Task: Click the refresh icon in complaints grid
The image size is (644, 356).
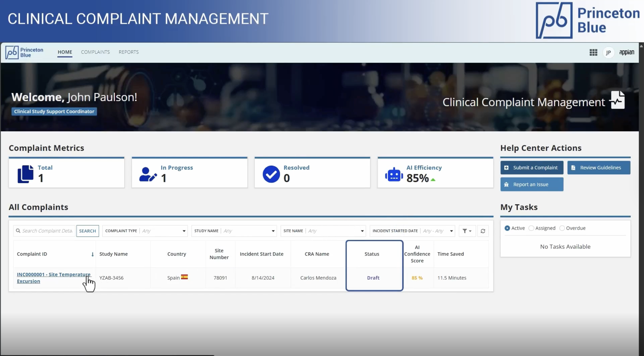Action: [483, 231]
